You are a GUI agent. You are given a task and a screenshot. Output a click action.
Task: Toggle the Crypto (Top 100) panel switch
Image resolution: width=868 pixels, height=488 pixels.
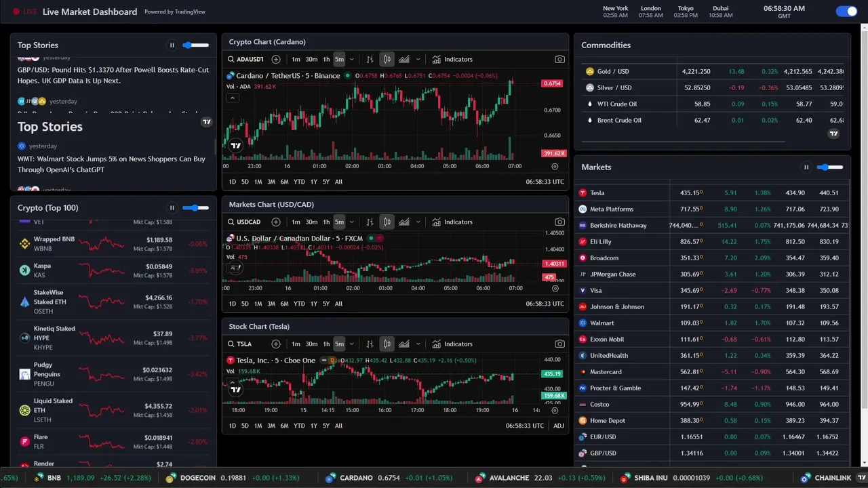tap(195, 208)
